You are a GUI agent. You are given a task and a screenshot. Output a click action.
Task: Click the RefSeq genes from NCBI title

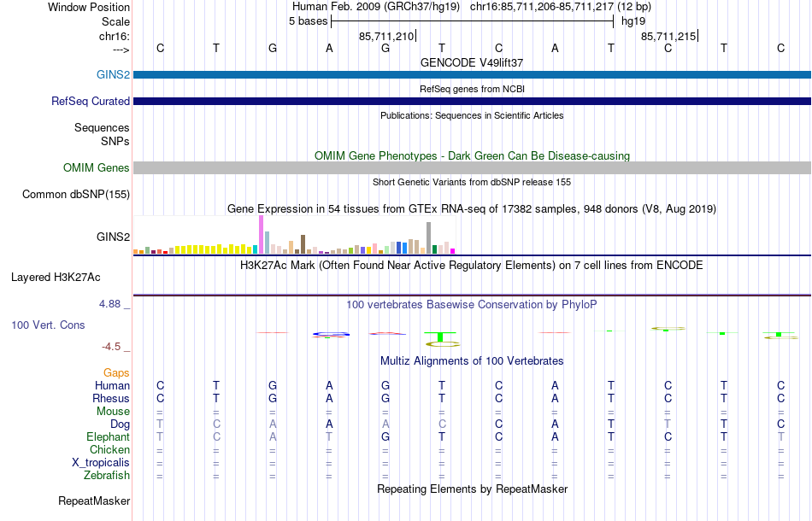click(x=472, y=89)
